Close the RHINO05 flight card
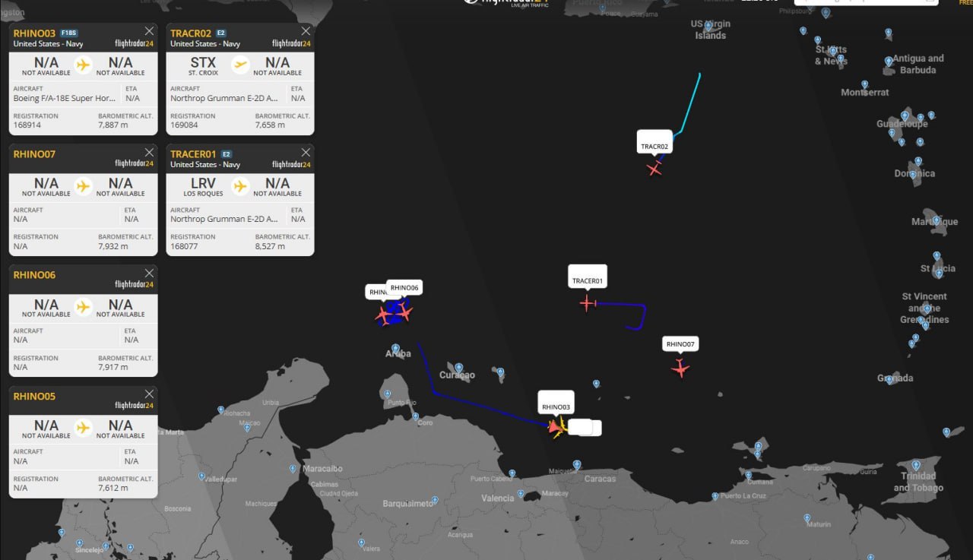Viewport: 973px width, 560px height. (x=149, y=394)
